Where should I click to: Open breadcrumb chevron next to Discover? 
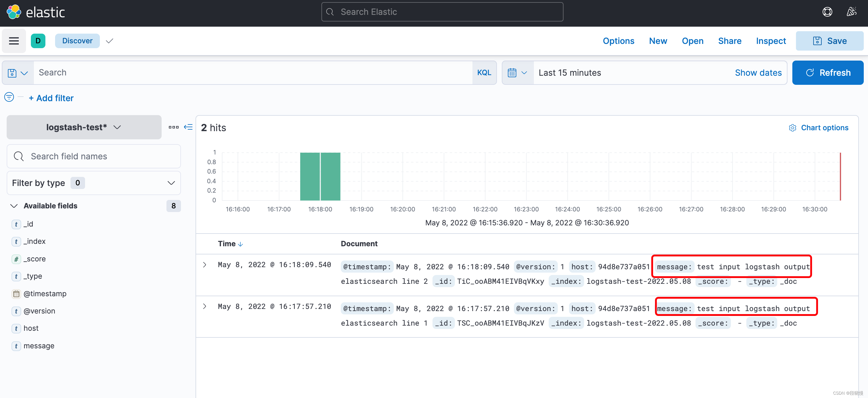click(x=110, y=41)
